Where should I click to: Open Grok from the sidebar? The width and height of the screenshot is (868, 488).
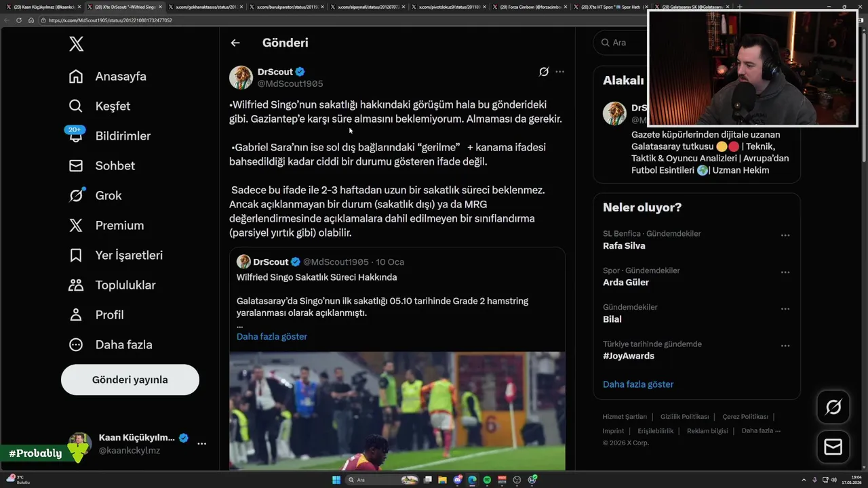(x=94, y=196)
